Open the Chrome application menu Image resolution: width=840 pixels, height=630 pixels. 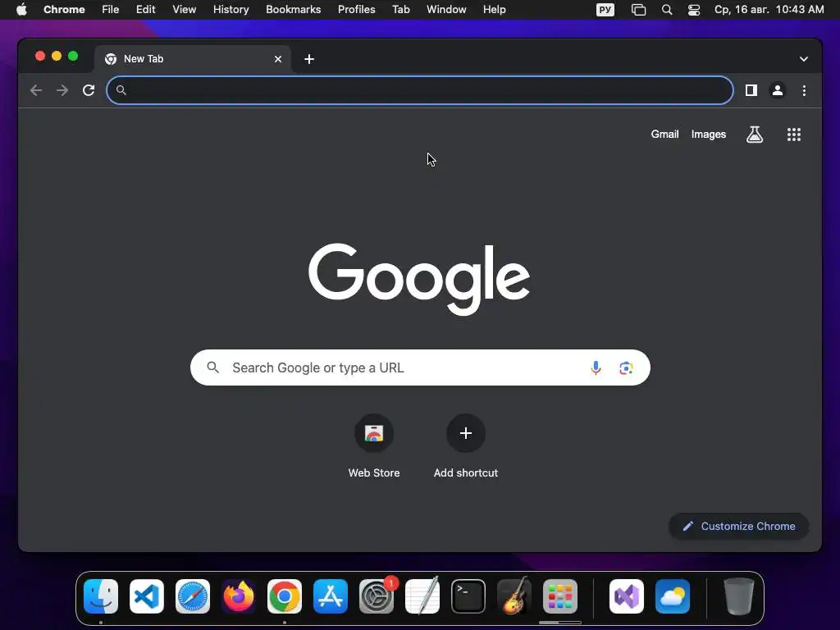pos(64,10)
